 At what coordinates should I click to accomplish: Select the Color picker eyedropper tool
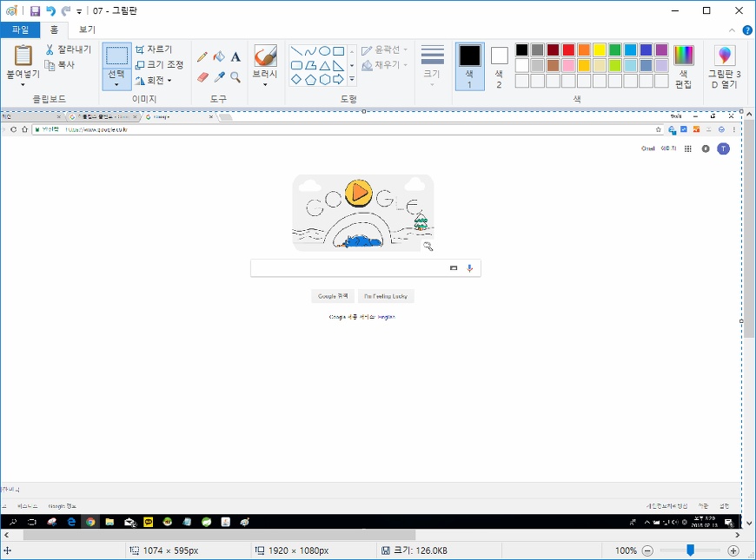pos(219,77)
